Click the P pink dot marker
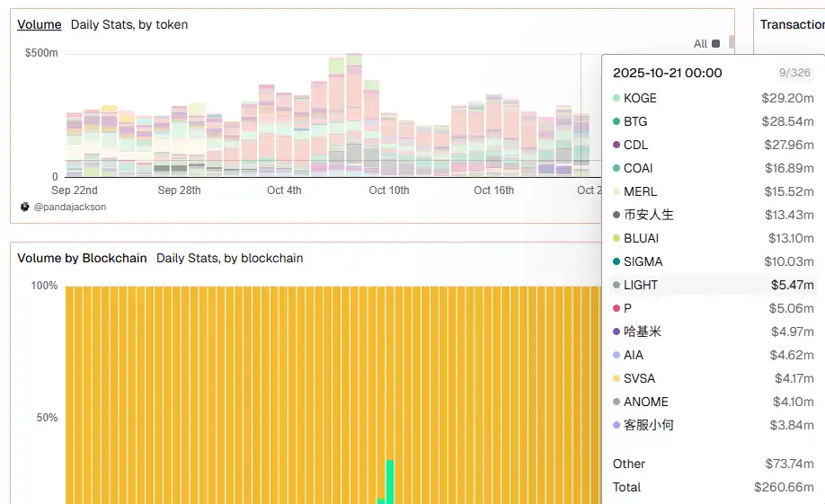Screen dimensions: 825x504 [617, 308]
